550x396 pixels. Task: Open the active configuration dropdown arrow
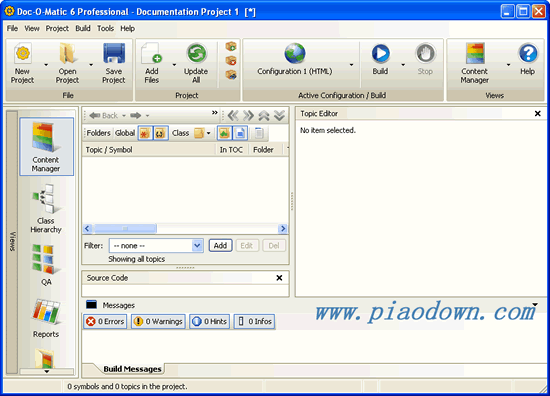[x=351, y=65]
